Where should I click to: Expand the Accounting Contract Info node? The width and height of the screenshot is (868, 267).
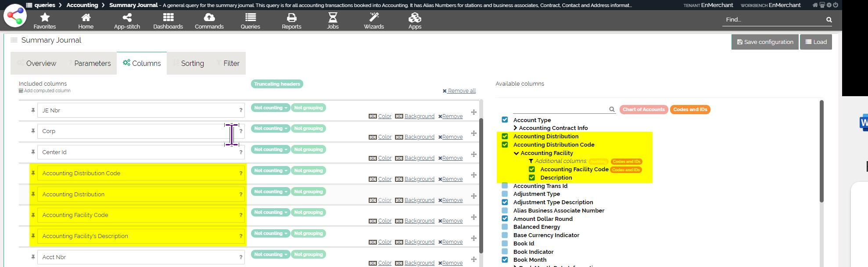coord(516,128)
